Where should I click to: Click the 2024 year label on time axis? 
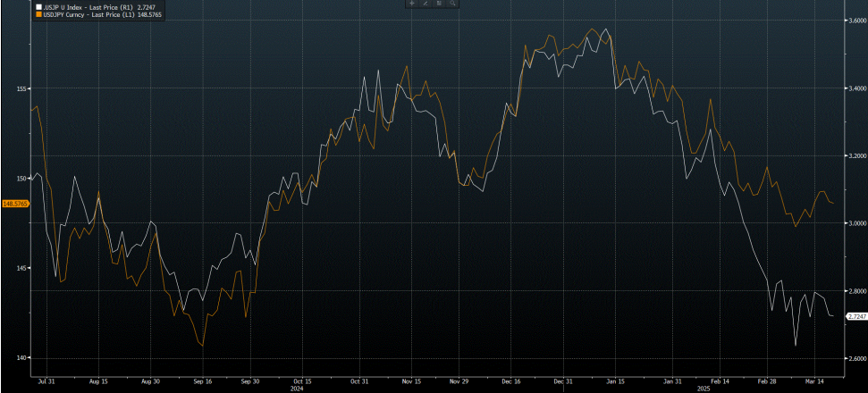[298, 389]
